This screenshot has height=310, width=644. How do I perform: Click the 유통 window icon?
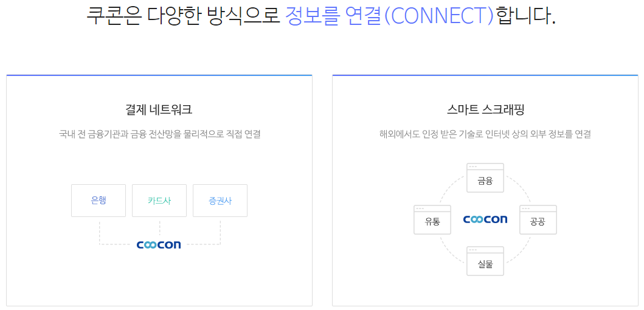432,219
